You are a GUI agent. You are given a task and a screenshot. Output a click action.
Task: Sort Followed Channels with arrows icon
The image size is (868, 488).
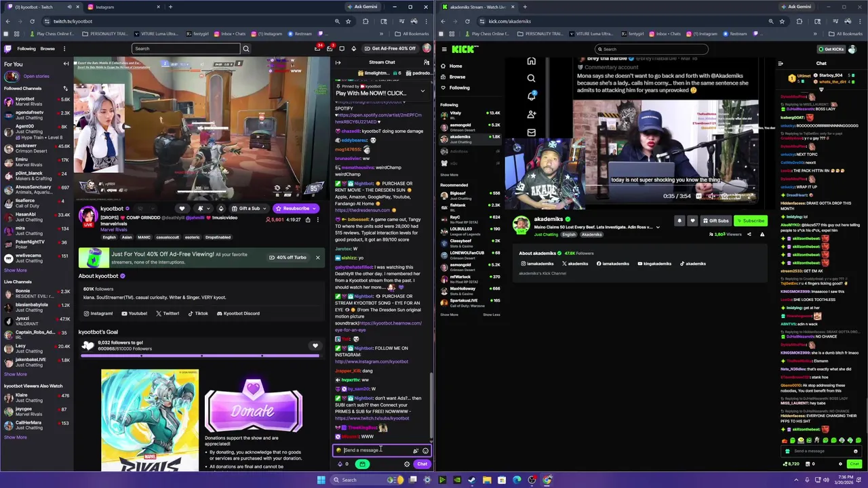coord(66,88)
